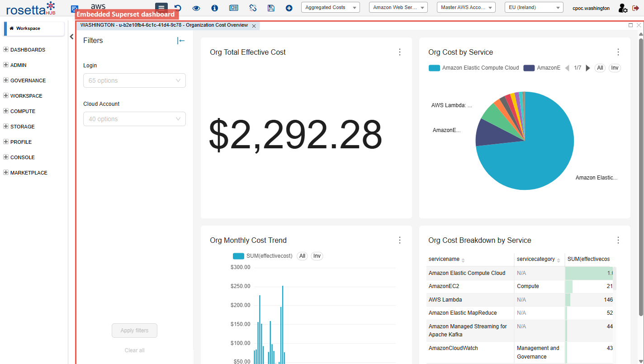The image size is (644, 364).
Task: Toggle the hamburger menu button
Action: pyautogui.click(x=161, y=8)
